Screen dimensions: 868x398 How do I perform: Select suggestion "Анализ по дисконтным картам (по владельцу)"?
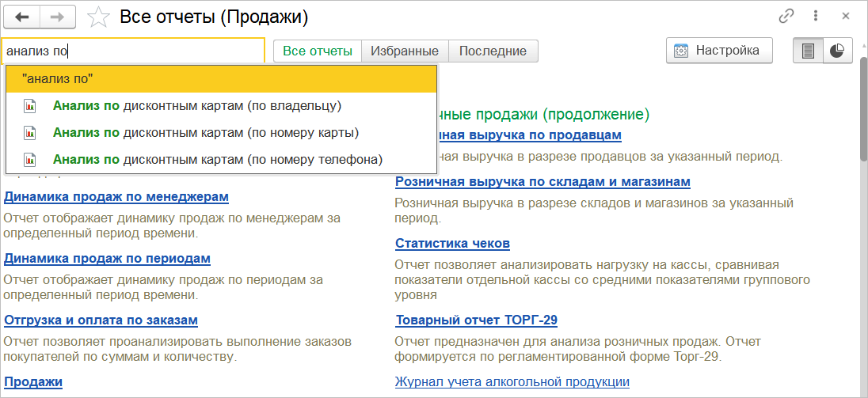[197, 105]
